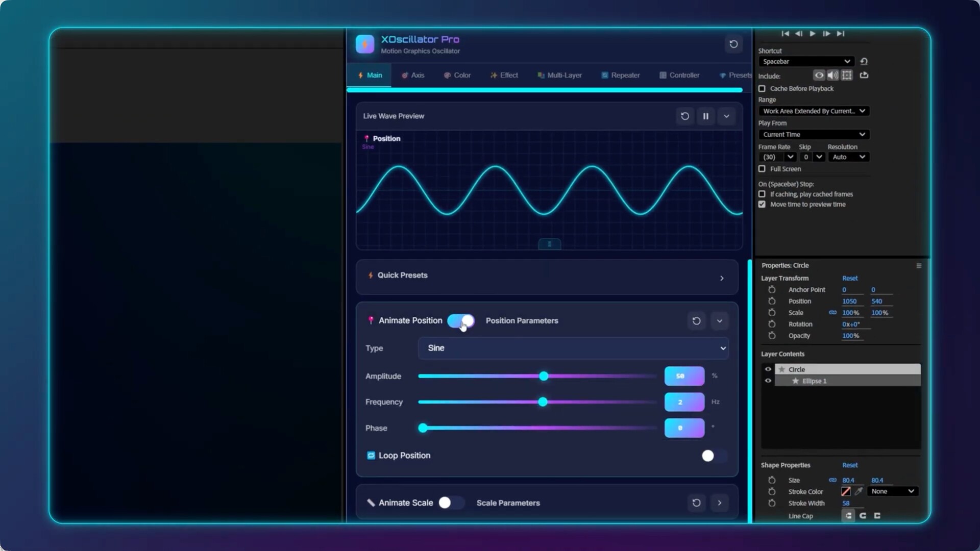
Task: Click the Layer Transform Reset link
Action: pyautogui.click(x=850, y=279)
